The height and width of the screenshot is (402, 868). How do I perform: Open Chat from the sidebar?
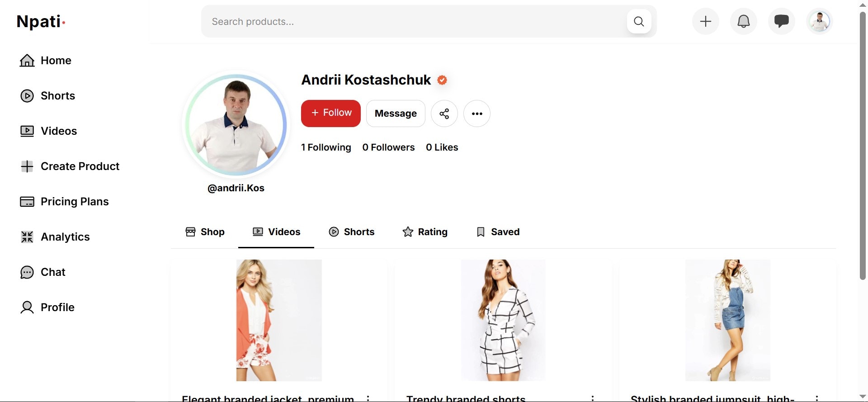coord(43,272)
